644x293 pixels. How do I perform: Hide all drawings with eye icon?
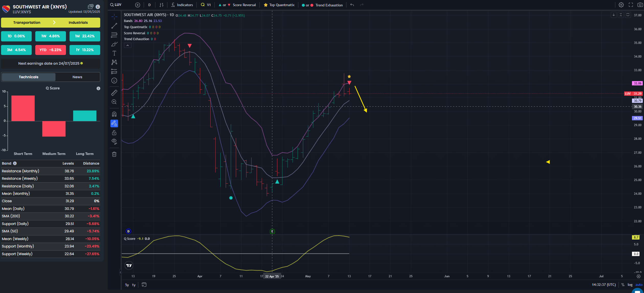114,141
